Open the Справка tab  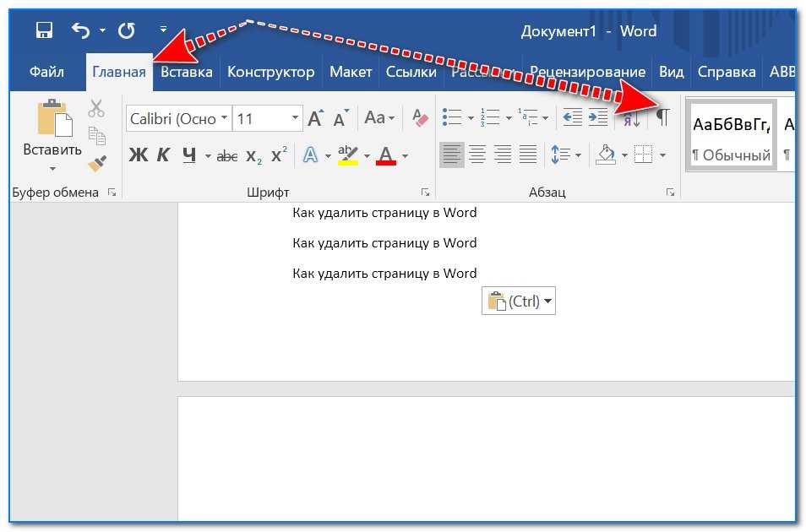(x=727, y=72)
